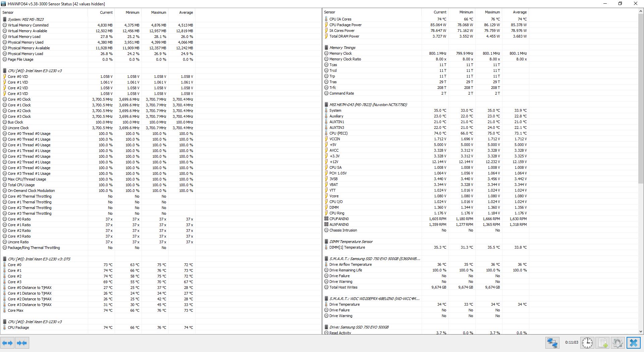
Task: Select CPU (PECI) temperature row
Action: [x=426, y=133]
